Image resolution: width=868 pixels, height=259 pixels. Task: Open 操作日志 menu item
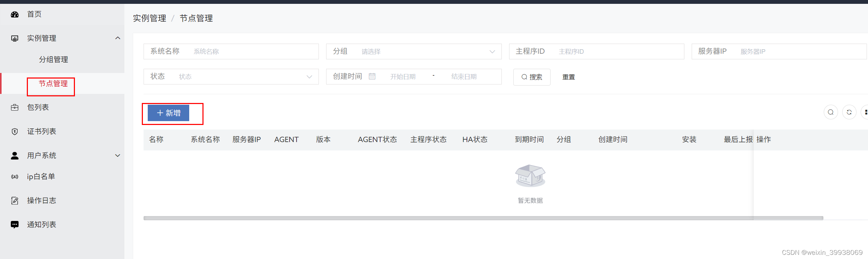pyautogui.click(x=42, y=201)
